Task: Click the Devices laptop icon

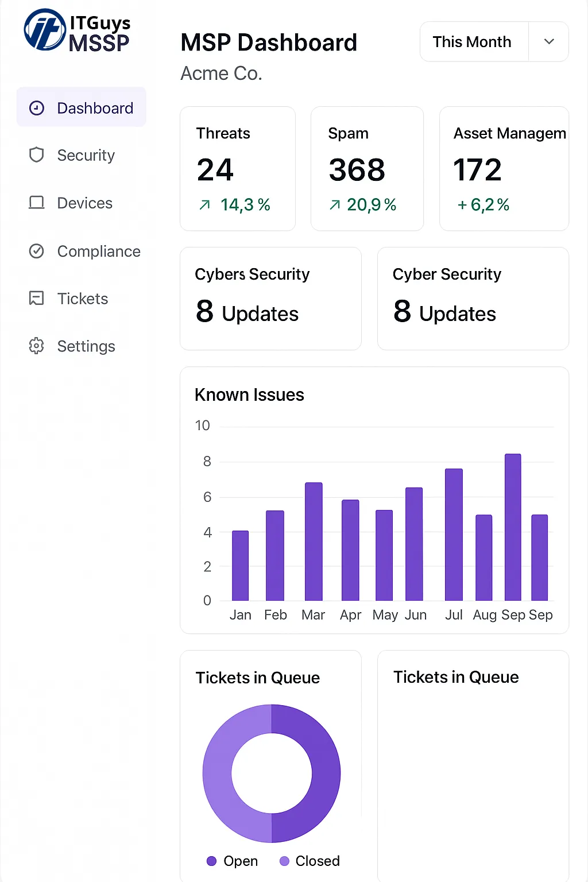Action: coord(37,203)
